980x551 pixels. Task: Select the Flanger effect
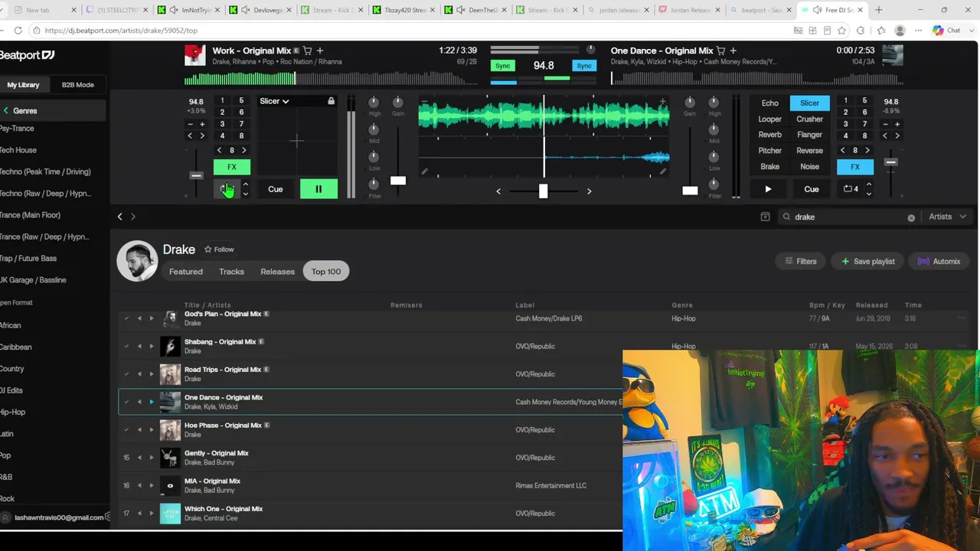(809, 135)
